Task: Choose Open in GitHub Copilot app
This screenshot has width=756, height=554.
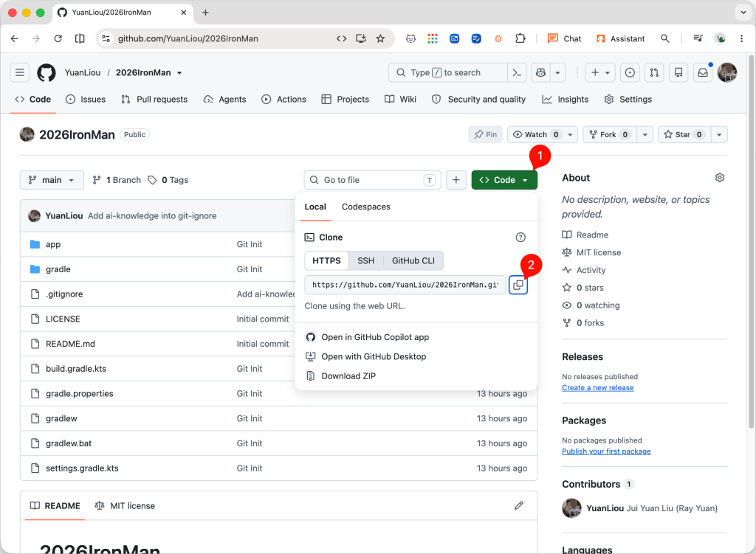Action: coord(368,337)
